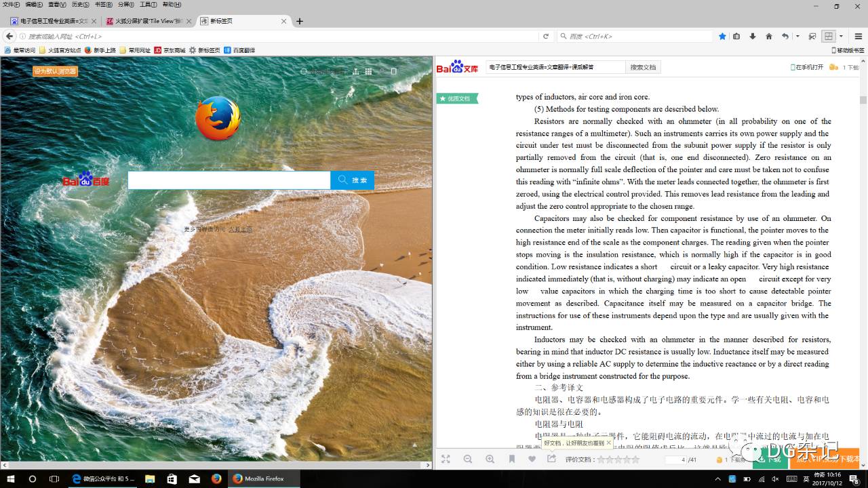The width and height of the screenshot is (868, 488).
Task: Open File Explorer from taskbar
Action: click(x=151, y=479)
